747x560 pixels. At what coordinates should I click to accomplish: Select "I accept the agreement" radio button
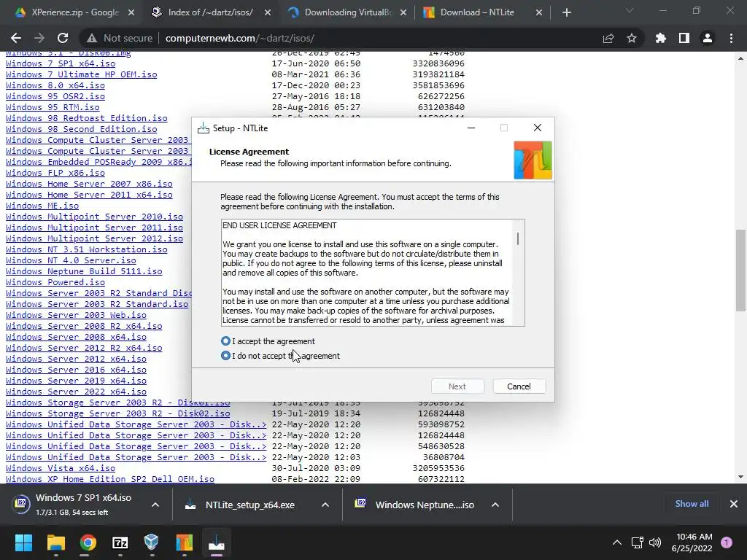click(x=225, y=341)
